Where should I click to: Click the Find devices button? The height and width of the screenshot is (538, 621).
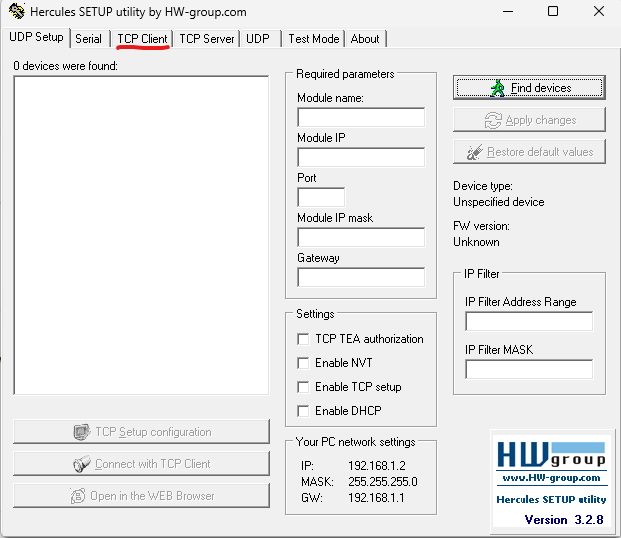pyautogui.click(x=529, y=87)
